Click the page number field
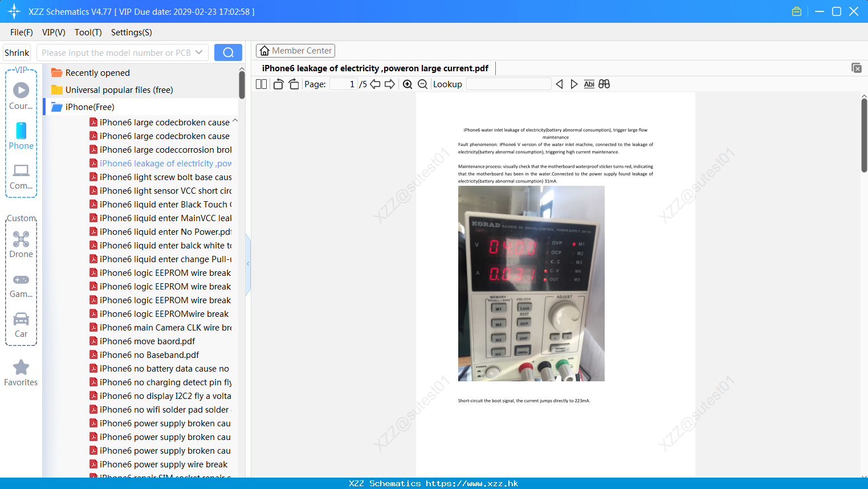 [x=343, y=84]
